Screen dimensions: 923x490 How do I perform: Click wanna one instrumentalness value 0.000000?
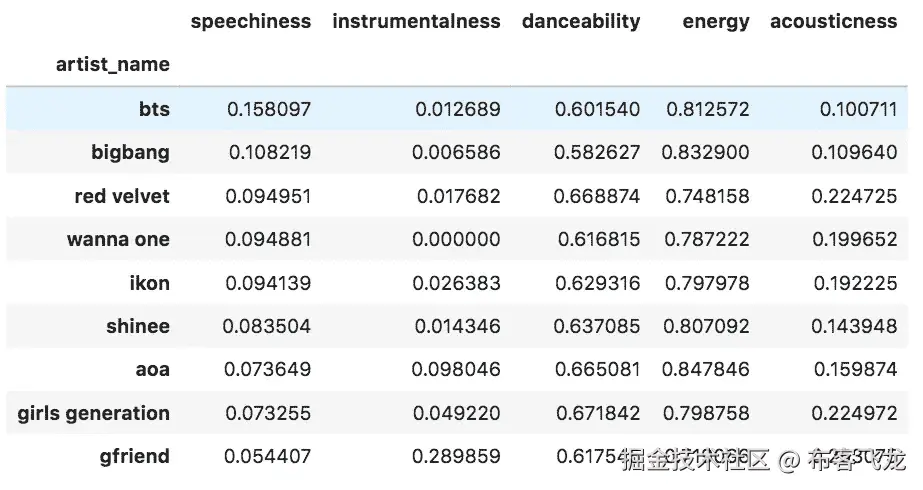[457, 240]
